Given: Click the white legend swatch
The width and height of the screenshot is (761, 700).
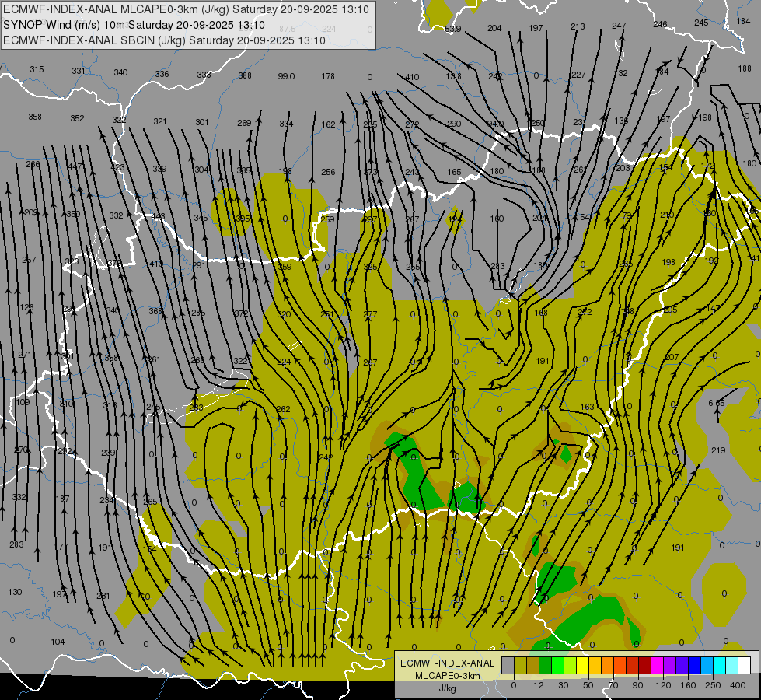Looking at the screenshot, I should pos(745,665).
